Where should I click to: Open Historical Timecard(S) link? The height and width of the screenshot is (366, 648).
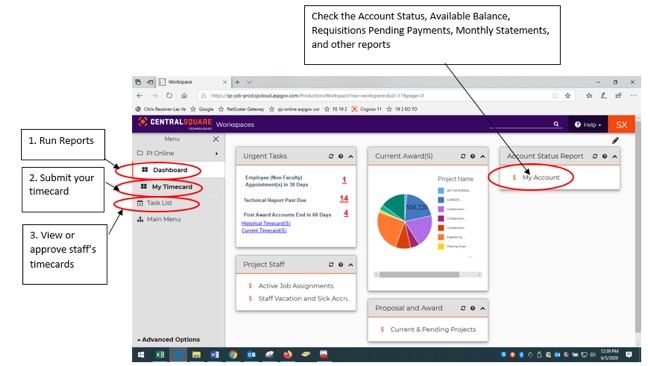click(x=266, y=223)
